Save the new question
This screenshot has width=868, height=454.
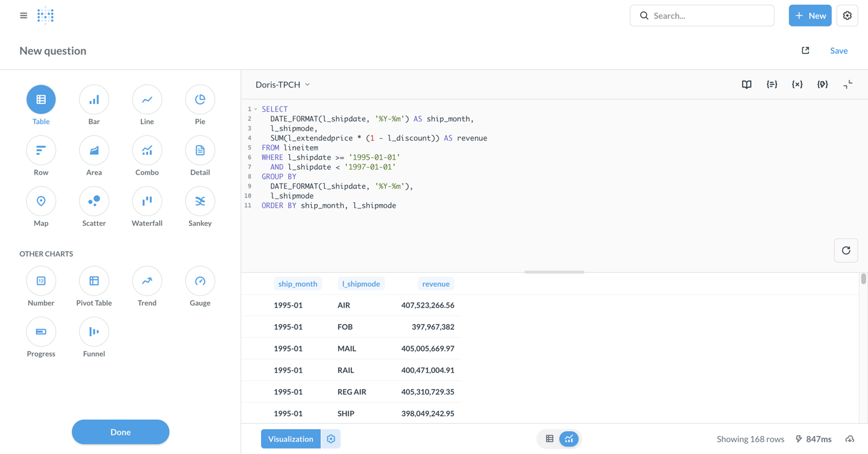(838, 51)
